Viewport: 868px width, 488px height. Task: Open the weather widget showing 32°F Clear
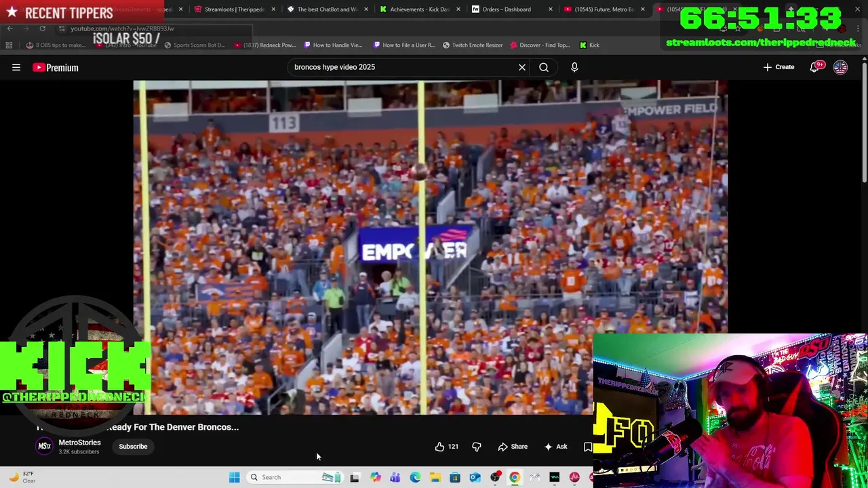(x=22, y=477)
